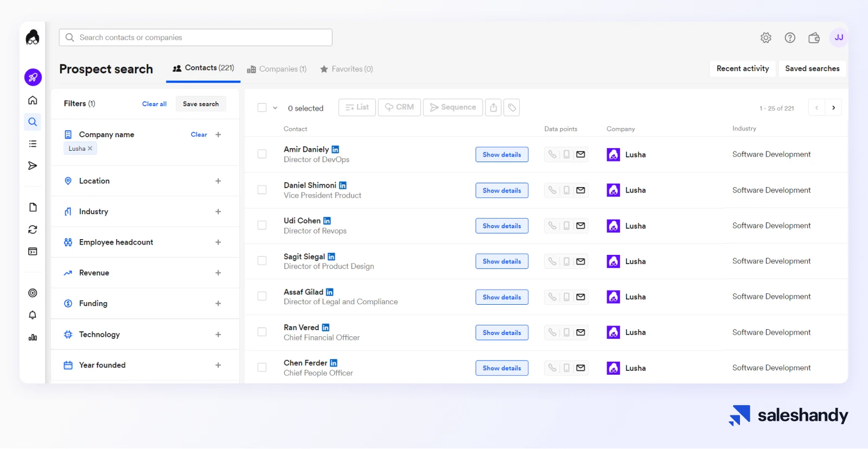Expand the Employee headcount filter
This screenshot has width=868, height=449.
[218, 242]
